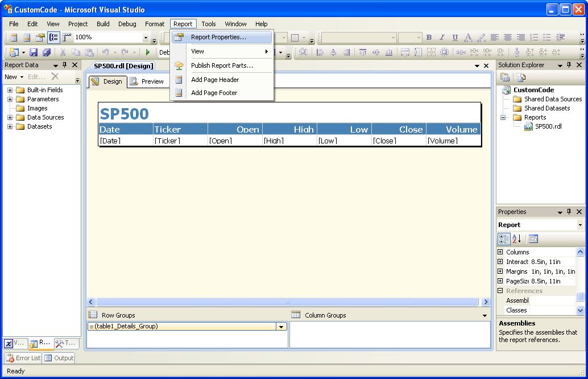Open the table1_Details_Group dropdown arrow
This screenshot has width=588, height=379.
point(281,327)
